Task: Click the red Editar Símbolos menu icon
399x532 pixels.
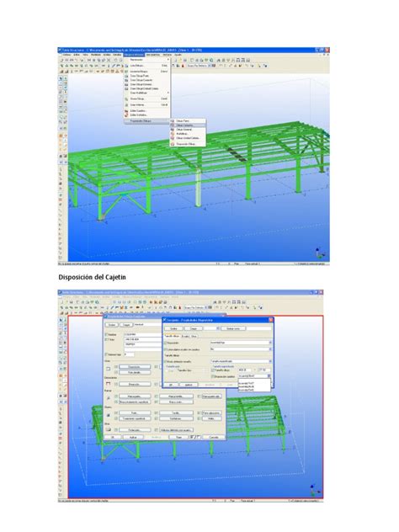Action: coord(126,115)
